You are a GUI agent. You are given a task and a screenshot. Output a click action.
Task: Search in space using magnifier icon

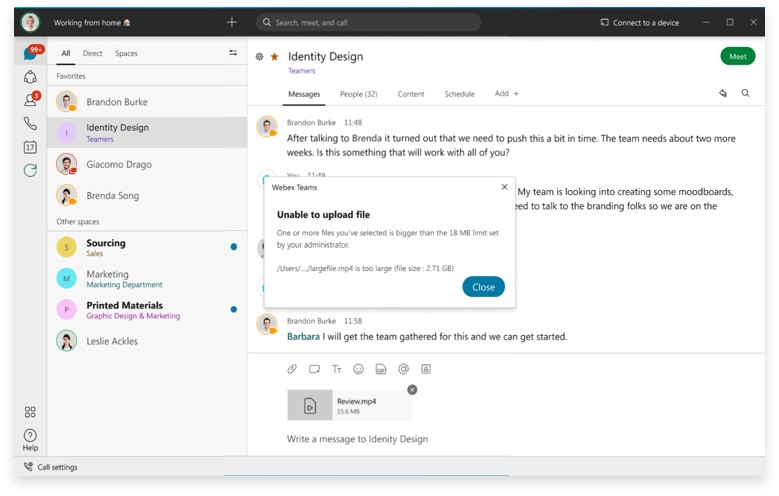(x=745, y=93)
